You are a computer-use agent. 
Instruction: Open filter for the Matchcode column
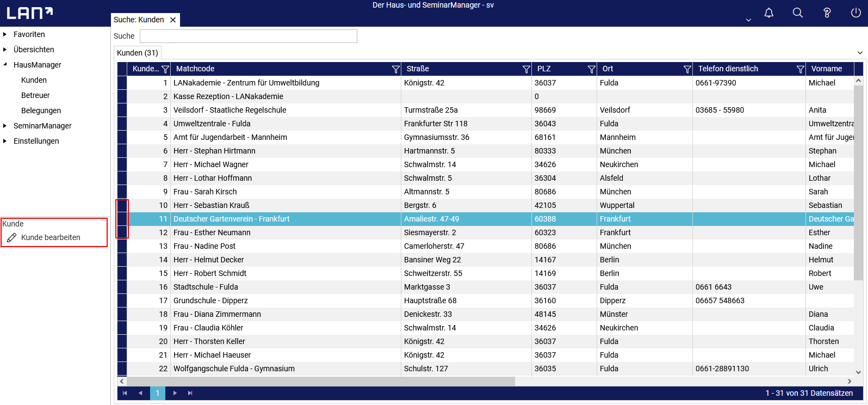(x=395, y=69)
